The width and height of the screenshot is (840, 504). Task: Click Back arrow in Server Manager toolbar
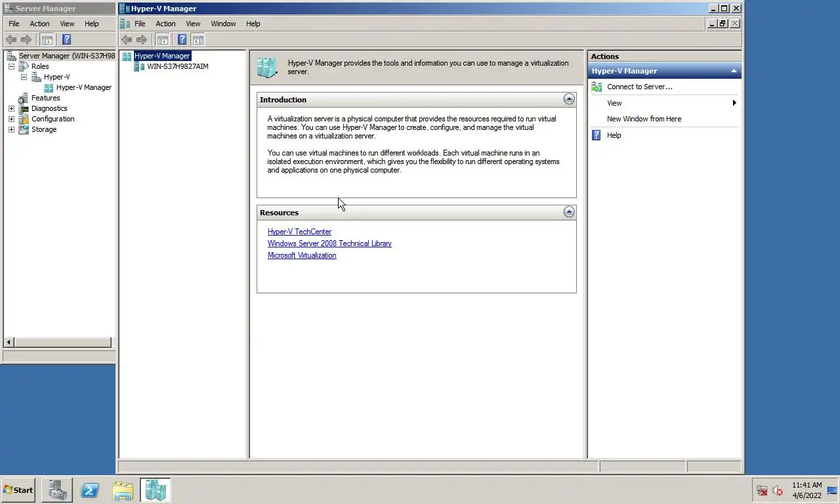(11, 39)
